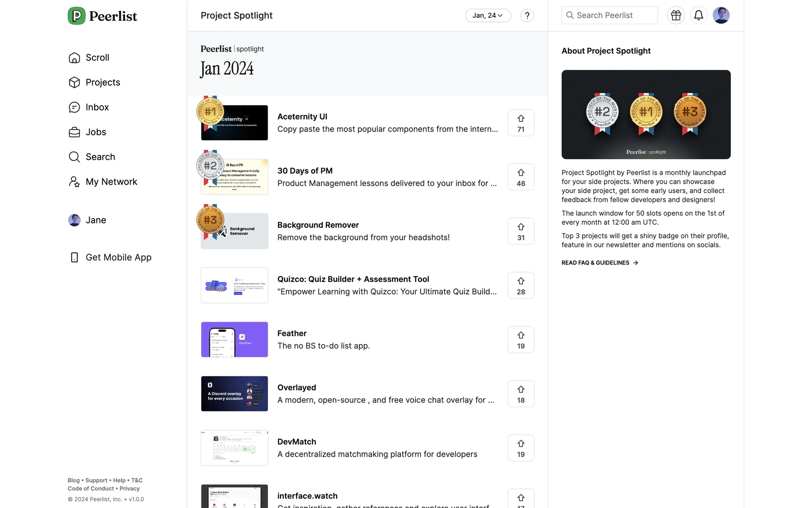Open the Code of Conduct link
The width and height of the screenshot is (812, 508).
91,489
